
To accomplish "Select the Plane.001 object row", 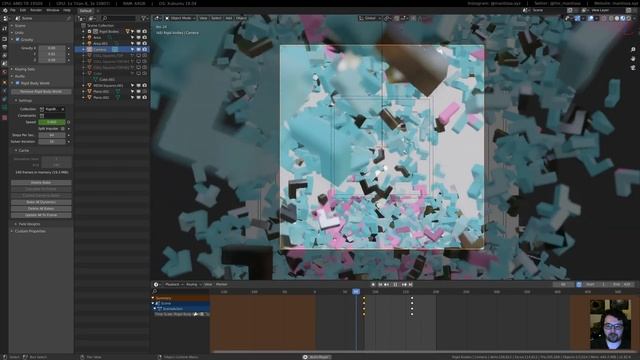I will tap(112, 91).
